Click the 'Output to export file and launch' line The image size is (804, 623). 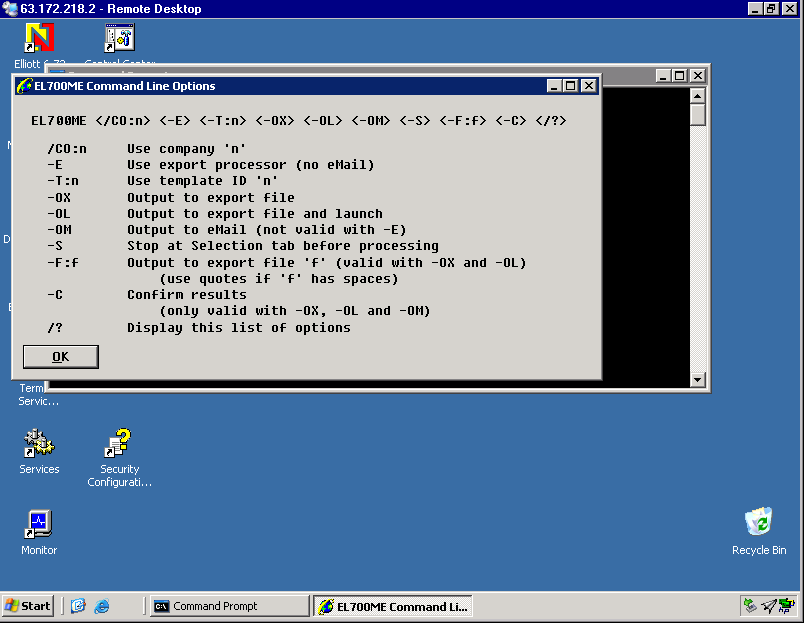[255, 213]
